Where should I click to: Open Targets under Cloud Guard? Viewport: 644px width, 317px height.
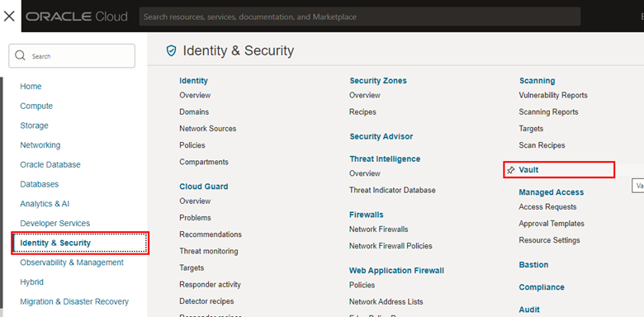pos(192,267)
